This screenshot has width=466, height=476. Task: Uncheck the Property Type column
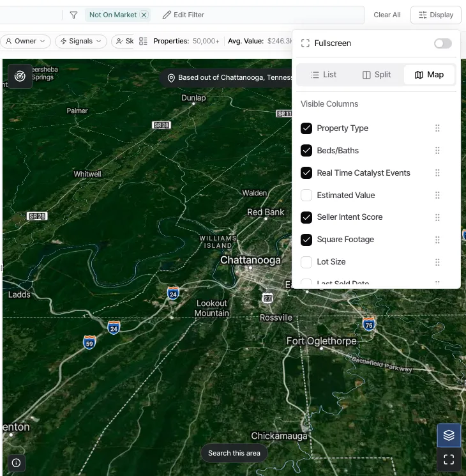click(306, 128)
